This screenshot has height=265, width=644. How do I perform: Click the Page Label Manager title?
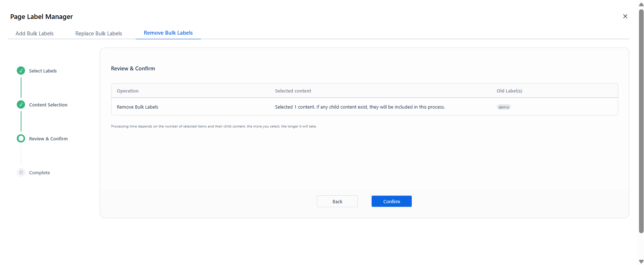[x=41, y=17]
